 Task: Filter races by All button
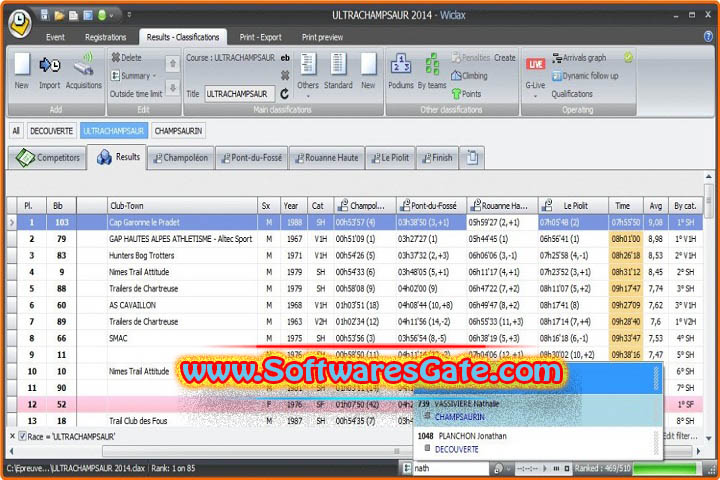(16, 131)
